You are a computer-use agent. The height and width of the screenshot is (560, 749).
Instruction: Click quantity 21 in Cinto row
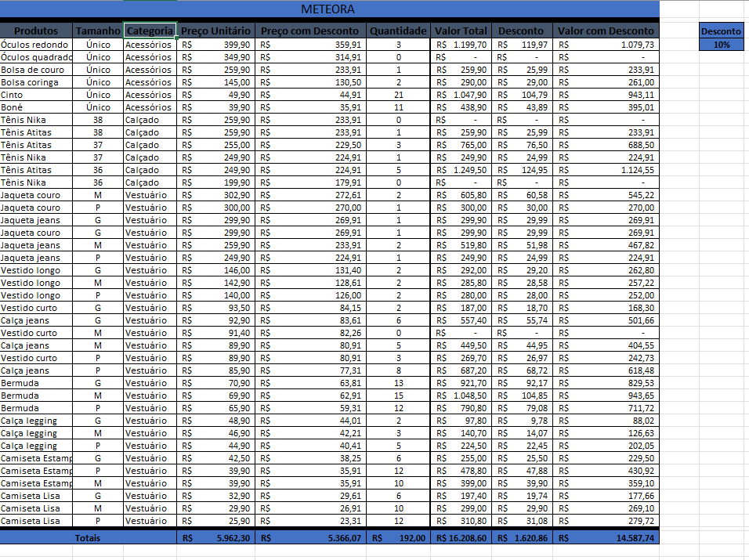coord(398,95)
